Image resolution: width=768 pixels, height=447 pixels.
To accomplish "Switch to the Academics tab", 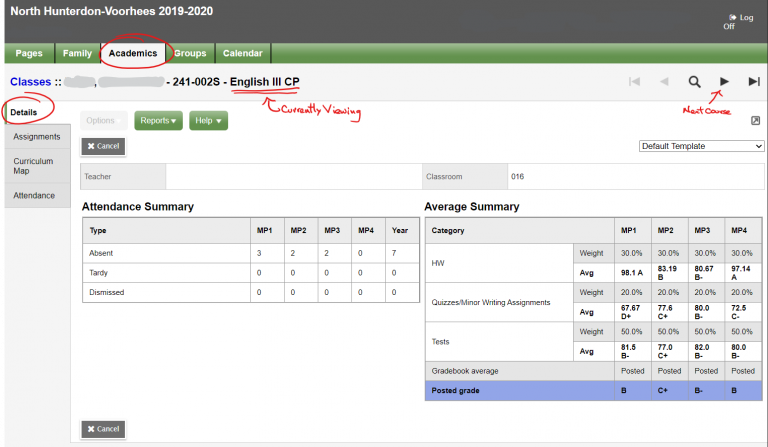I will tap(133, 53).
